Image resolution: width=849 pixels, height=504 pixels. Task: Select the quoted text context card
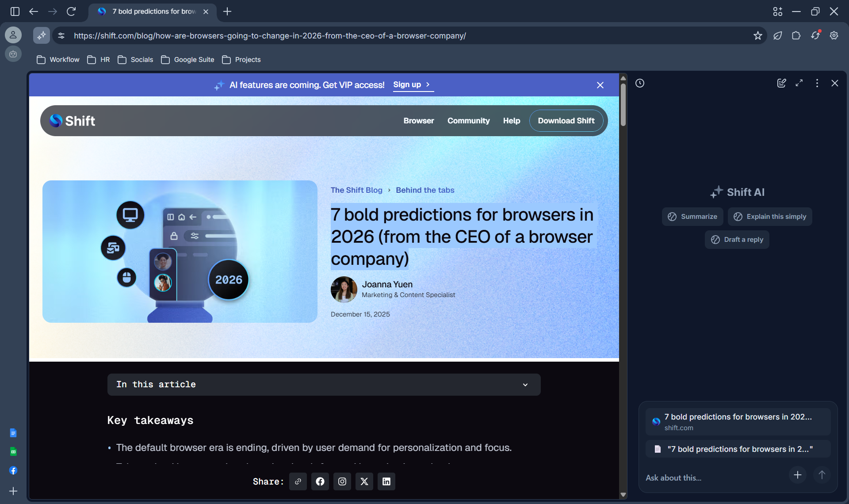pyautogui.click(x=738, y=449)
